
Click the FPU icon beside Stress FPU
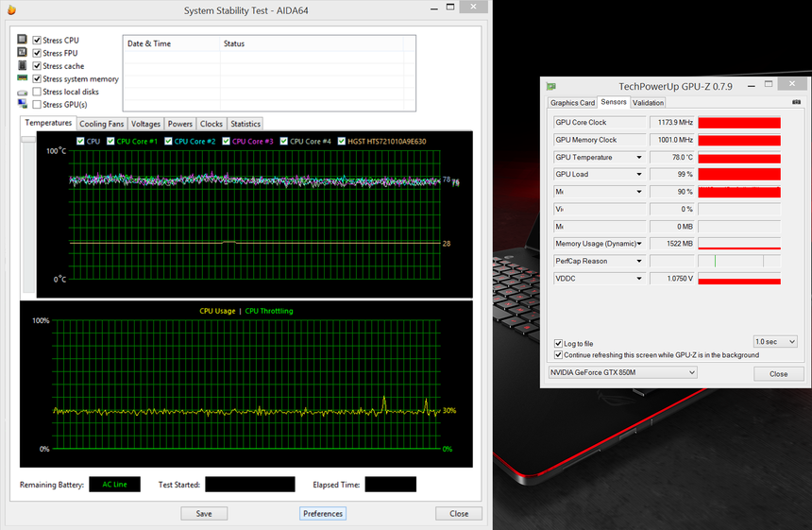(23, 53)
